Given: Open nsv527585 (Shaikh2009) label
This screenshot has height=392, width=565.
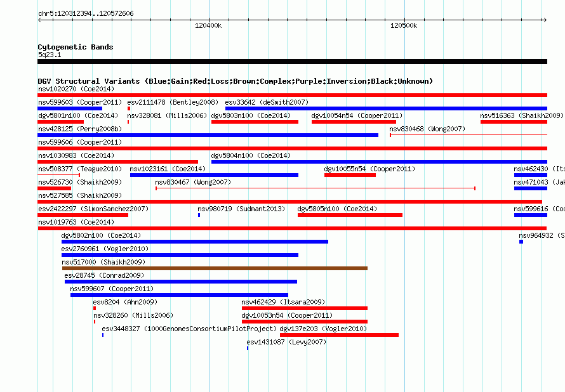Looking at the screenshot, I should pyautogui.click(x=80, y=195).
